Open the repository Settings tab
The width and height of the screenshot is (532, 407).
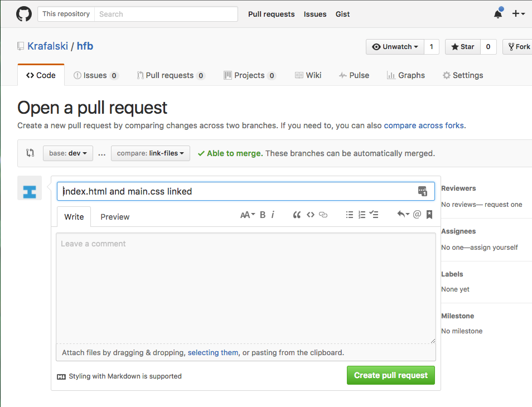tap(463, 75)
